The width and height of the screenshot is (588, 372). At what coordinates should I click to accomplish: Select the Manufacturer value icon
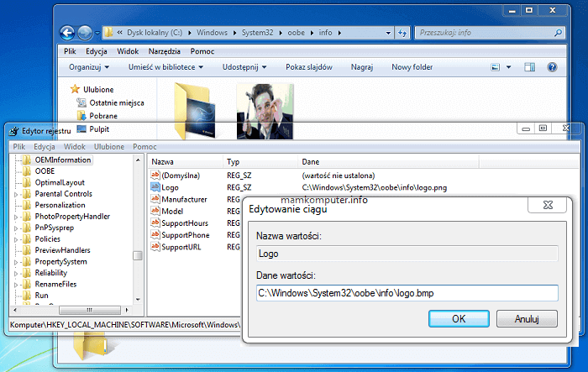(x=155, y=199)
